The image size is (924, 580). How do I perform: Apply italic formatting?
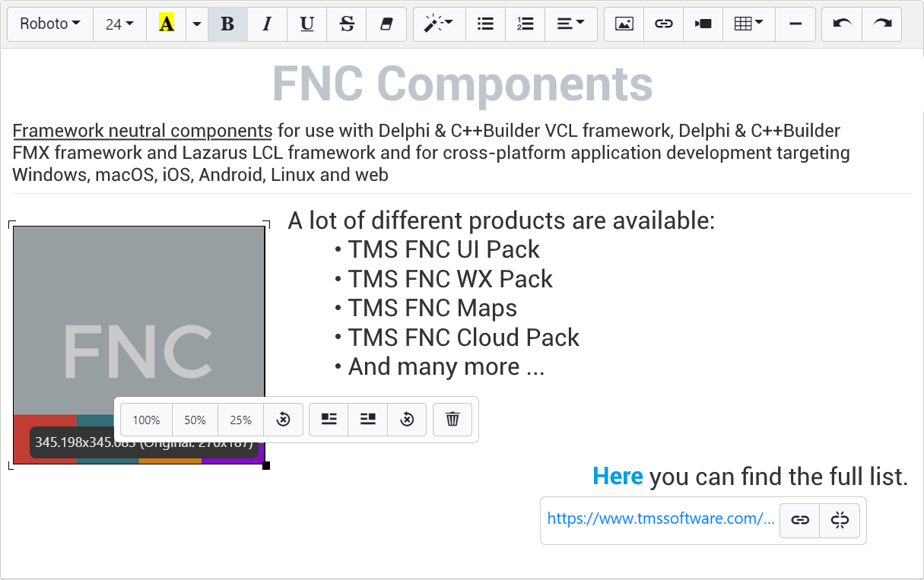(x=267, y=24)
